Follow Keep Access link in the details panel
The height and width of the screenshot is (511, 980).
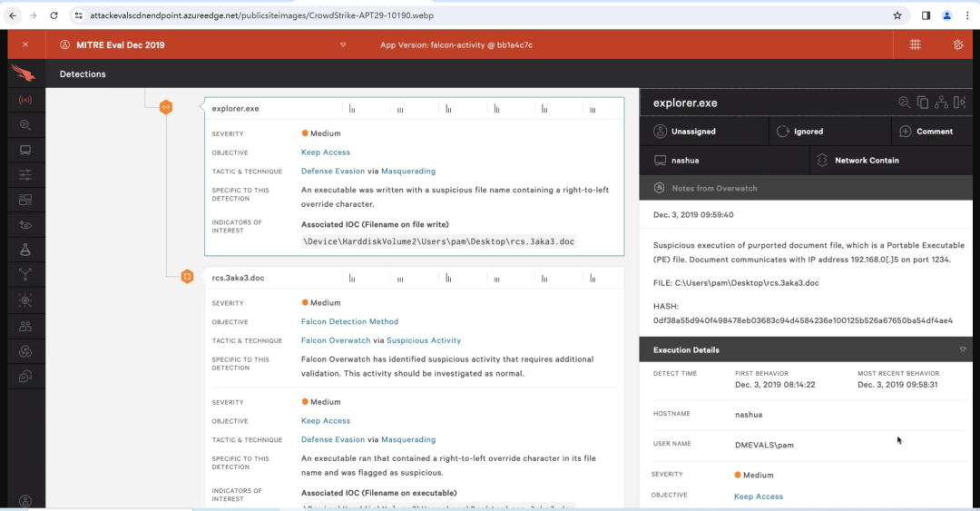758,496
